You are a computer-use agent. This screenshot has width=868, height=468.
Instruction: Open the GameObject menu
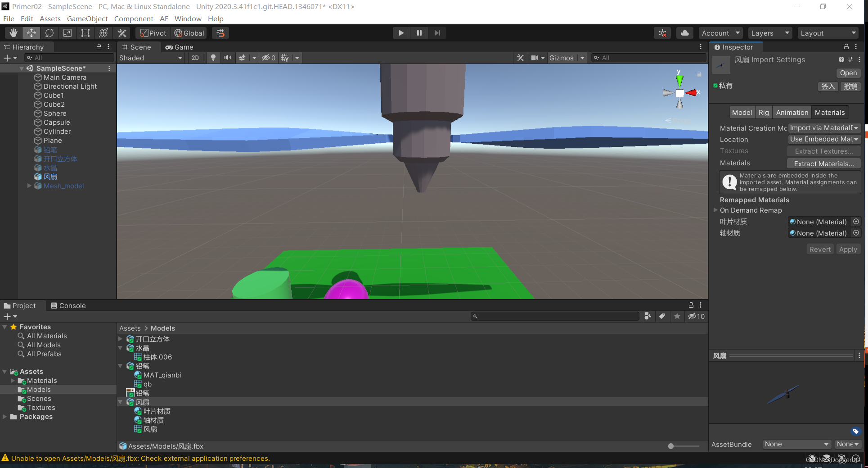[87, 18]
